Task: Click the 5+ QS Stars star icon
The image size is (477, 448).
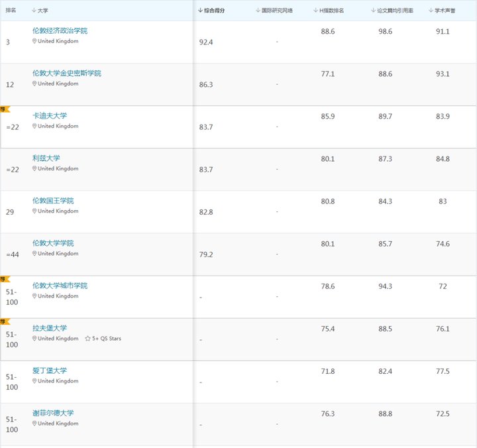Action: pos(88,339)
